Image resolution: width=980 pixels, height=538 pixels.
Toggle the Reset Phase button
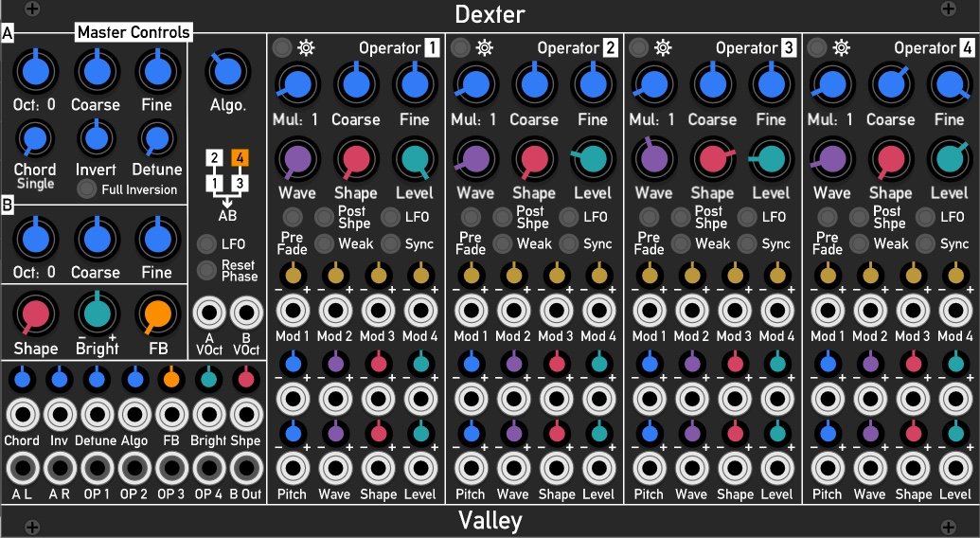(x=206, y=271)
